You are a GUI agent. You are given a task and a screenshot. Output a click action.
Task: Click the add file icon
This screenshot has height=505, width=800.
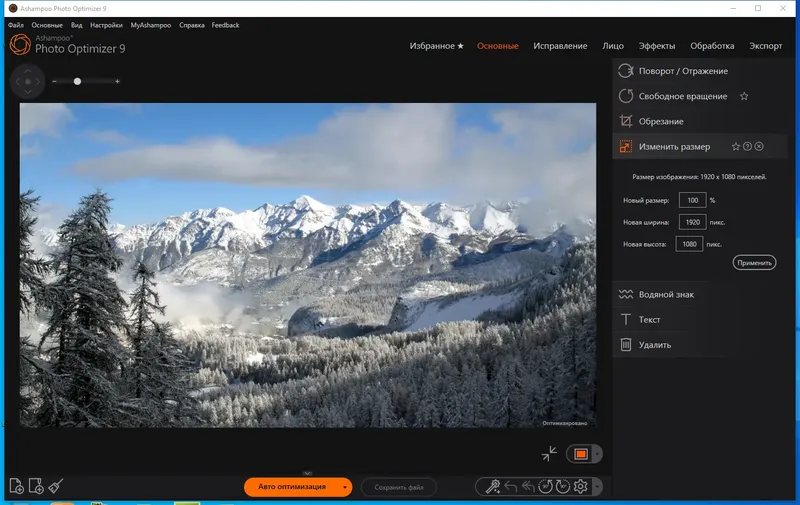16,486
